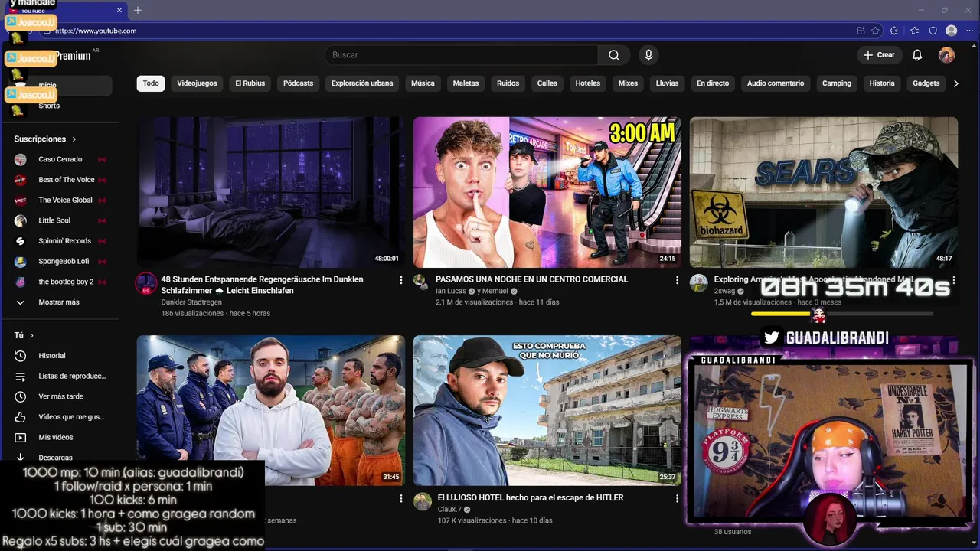Start voice search with the microphone icon
Viewport: 980px width, 551px height.
(648, 55)
